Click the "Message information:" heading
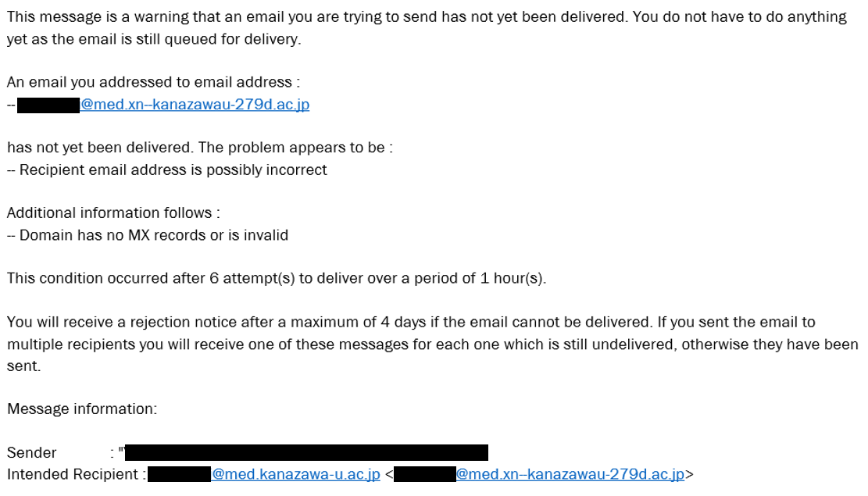The height and width of the screenshot is (496, 868). click(82, 409)
